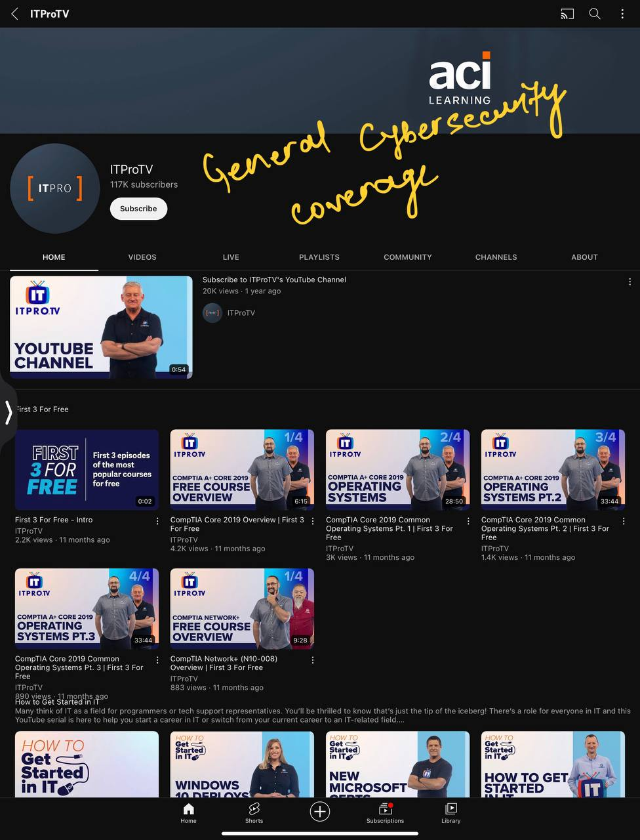Open options for Operating Systems Pt. 3 video

click(157, 660)
